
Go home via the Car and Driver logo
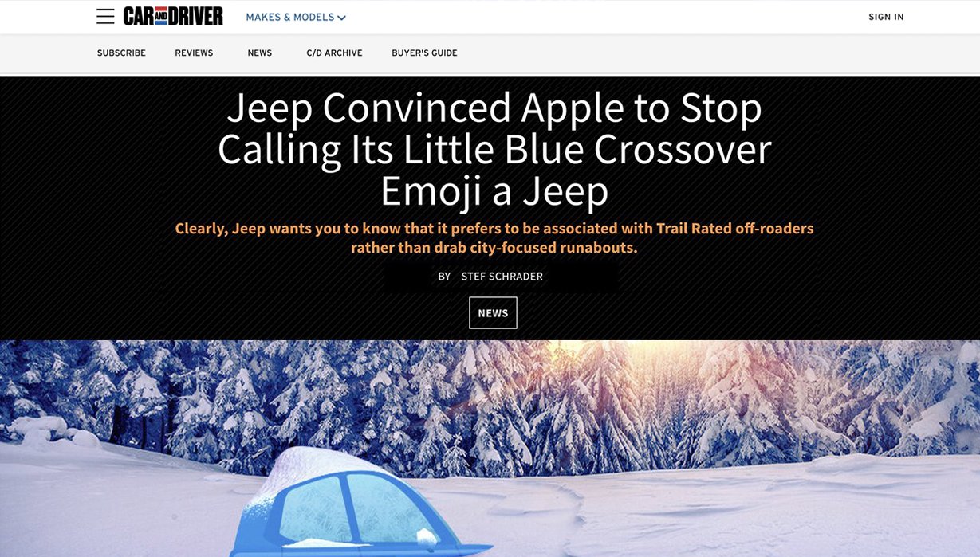pos(173,16)
